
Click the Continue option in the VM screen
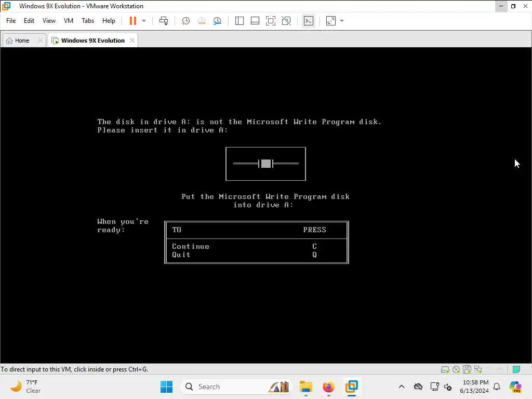coord(190,246)
